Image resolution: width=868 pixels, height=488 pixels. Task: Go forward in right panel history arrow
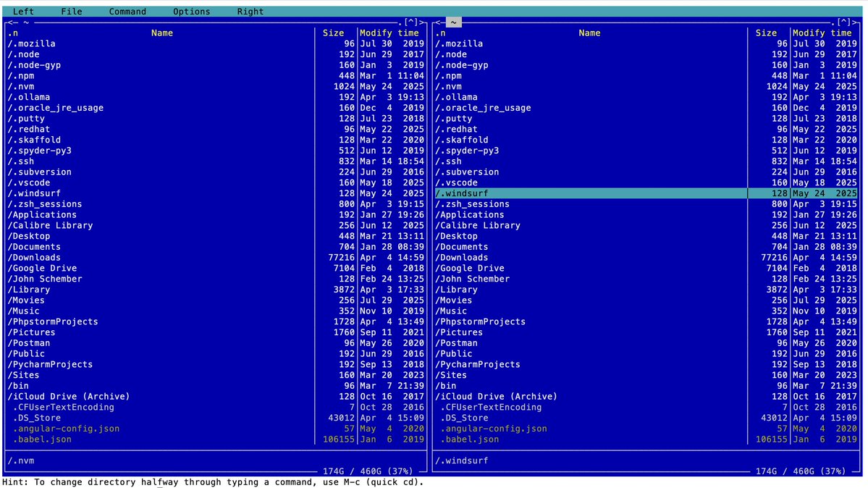(x=855, y=22)
